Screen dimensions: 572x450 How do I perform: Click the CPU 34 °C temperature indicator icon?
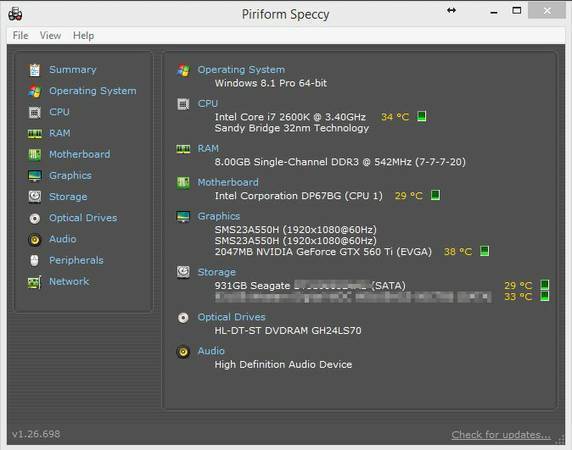pyautogui.click(x=422, y=116)
